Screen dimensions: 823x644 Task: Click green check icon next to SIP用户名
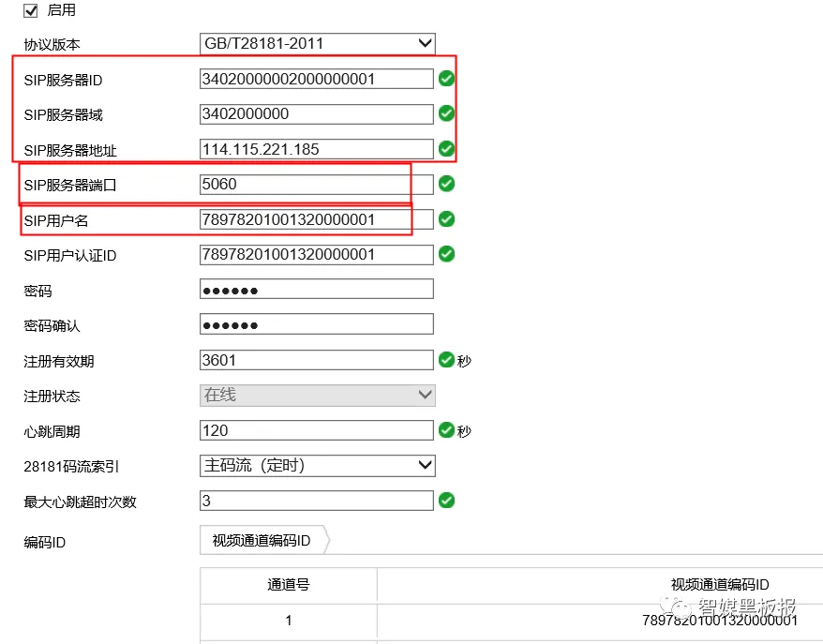(x=447, y=218)
